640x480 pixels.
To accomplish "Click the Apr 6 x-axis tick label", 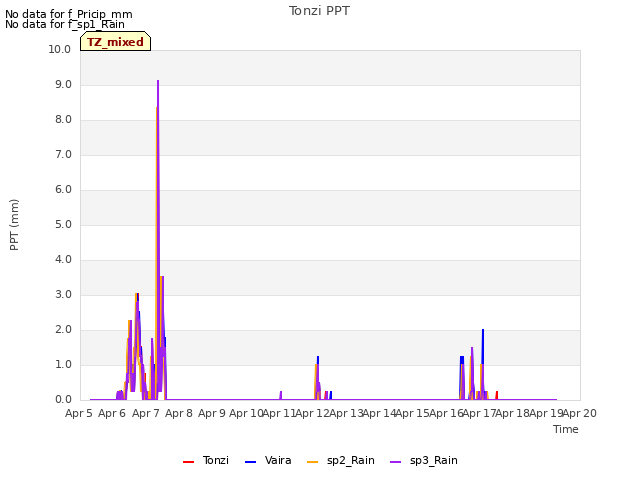I will 112,413.
